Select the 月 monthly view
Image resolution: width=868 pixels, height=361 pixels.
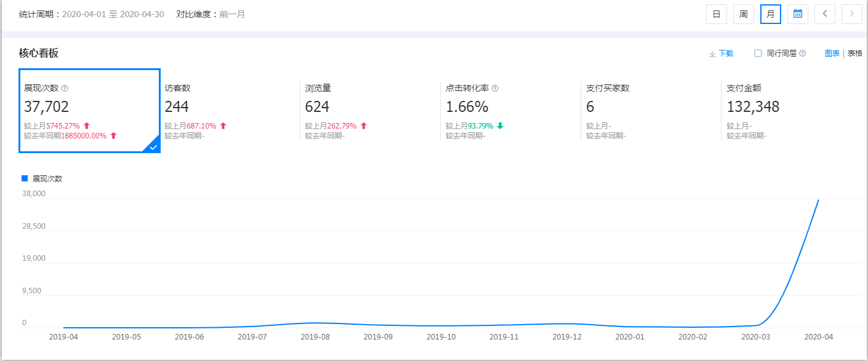[x=770, y=14]
